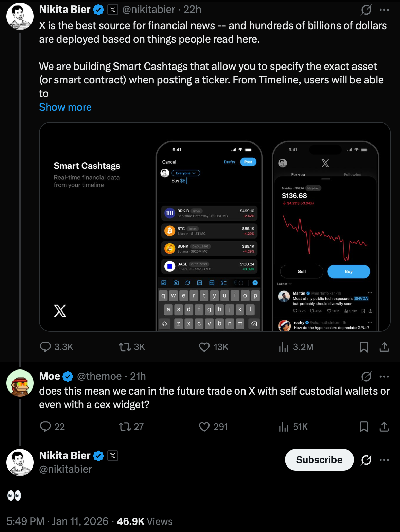Screen dimensions: 400x532
Task: Click the reply icon on Nikita's main post
Action: [x=45, y=347]
